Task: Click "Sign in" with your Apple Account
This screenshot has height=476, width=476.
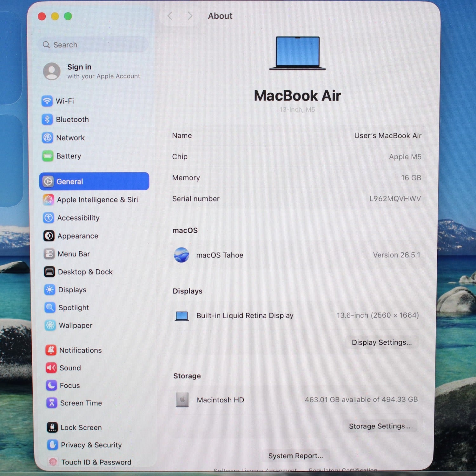Action: point(79,67)
